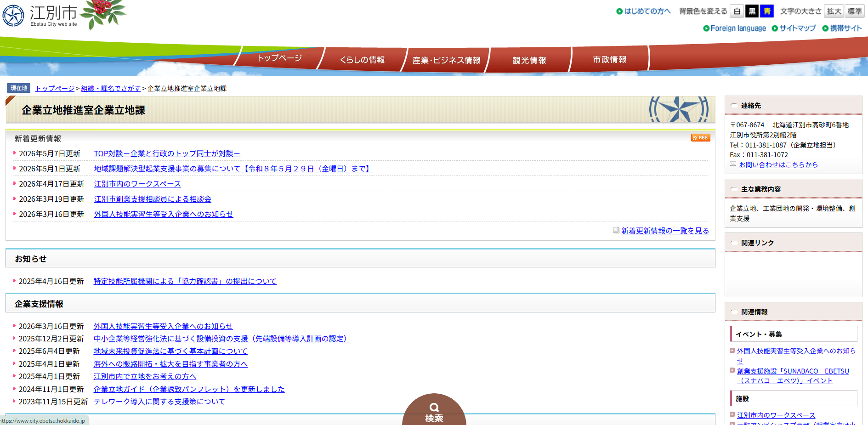The width and height of the screenshot is (868, 425).
Task: Open 江別市創業支援相談員による相談会 link
Action: (x=153, y=199)
